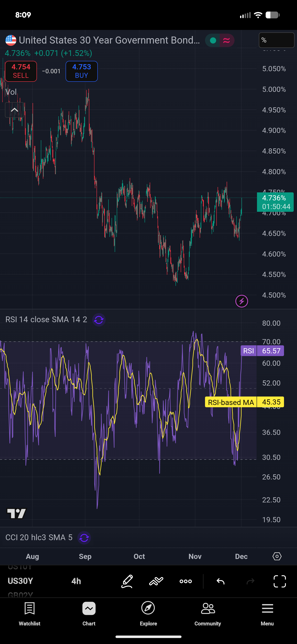This screenshot has width=297, height=644.
Task: Open the Menu tab
Action: click(x=267, y=614)
